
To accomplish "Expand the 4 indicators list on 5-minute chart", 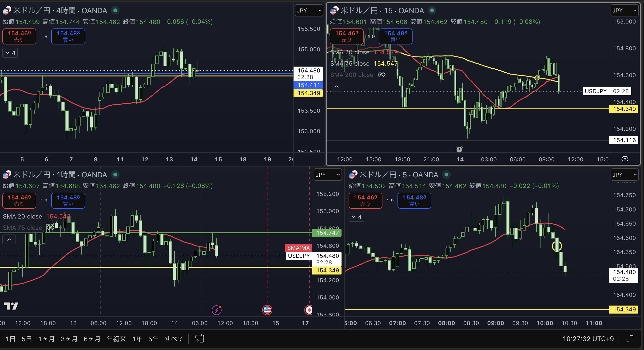I will click(x=356, y=217).
